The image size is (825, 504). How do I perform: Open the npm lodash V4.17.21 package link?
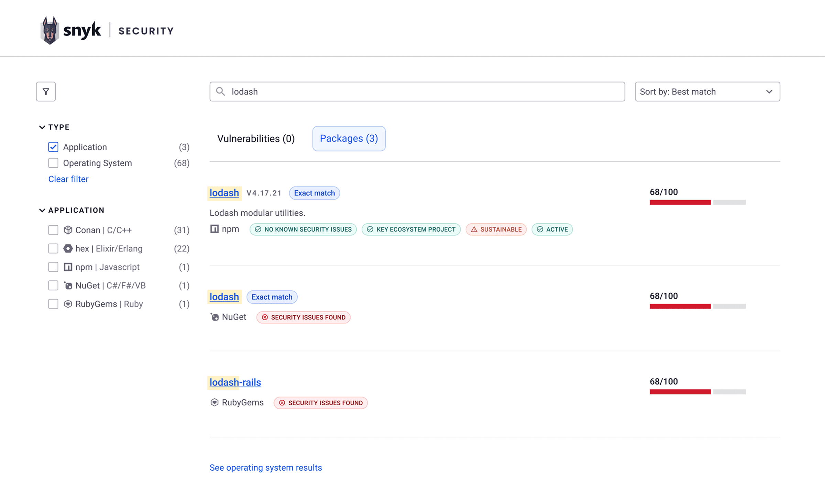coord(224,193)
